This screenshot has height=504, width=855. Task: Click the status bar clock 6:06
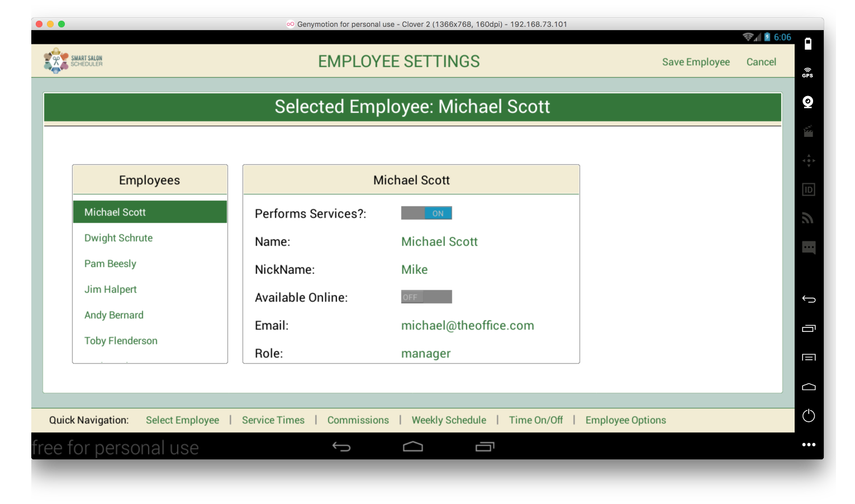coord(782,37)
